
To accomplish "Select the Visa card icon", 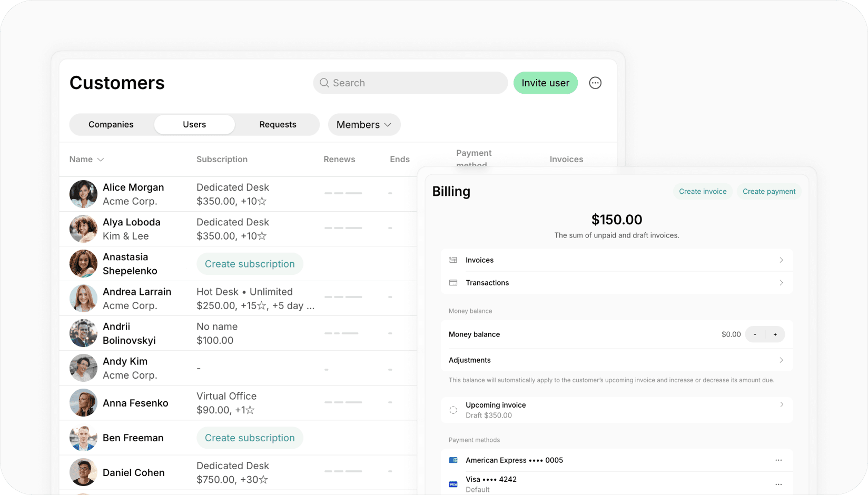I will 453,484.
